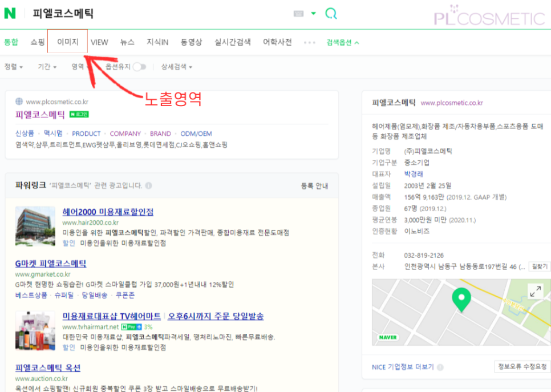Image resolution: width=551 pixels, height=392 pixels.
Task: Open the 당일배송 link under G마켓
Action: (x=95, y=295)
